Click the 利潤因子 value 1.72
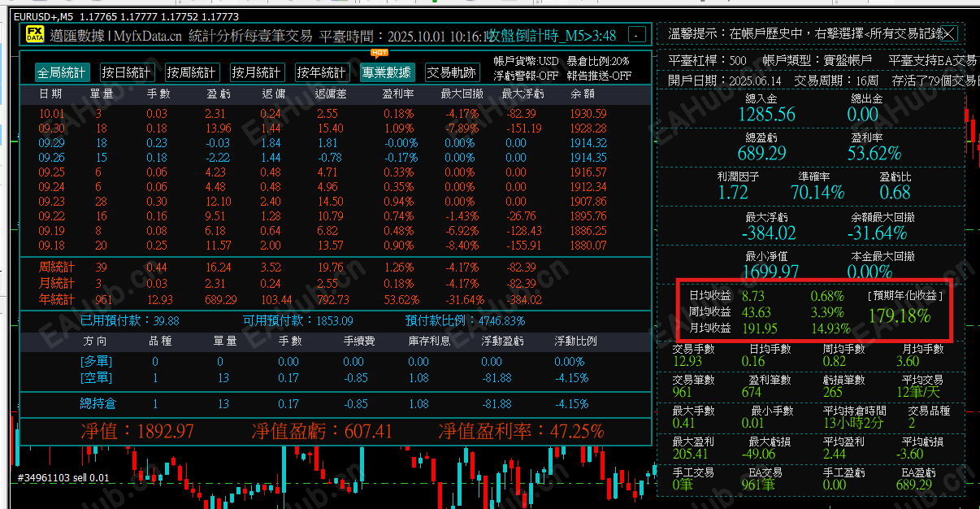The height and width of the screenshot is (509, 980). (733, 193)
